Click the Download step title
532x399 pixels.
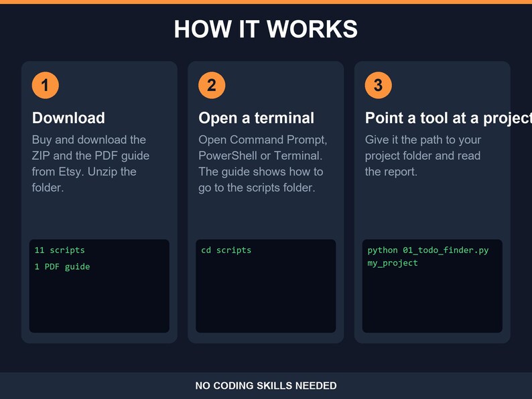pos(68,118)
